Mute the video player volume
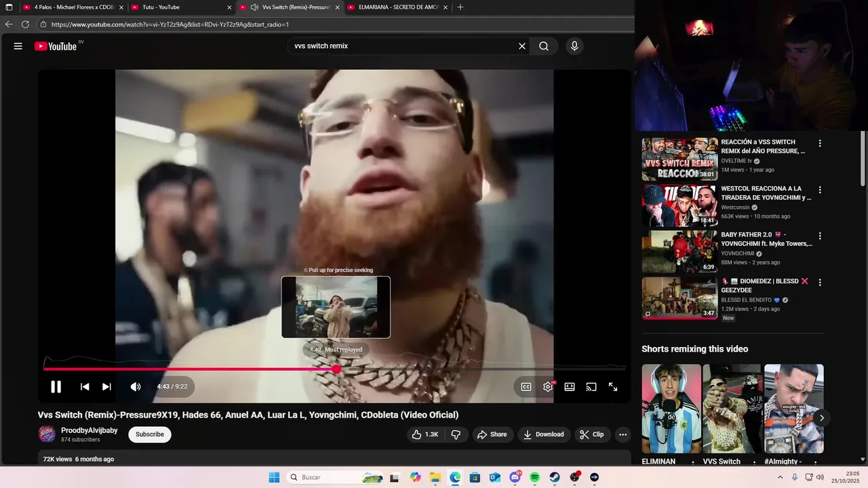Viewport: 868px width, 488px height. point(136,386)
